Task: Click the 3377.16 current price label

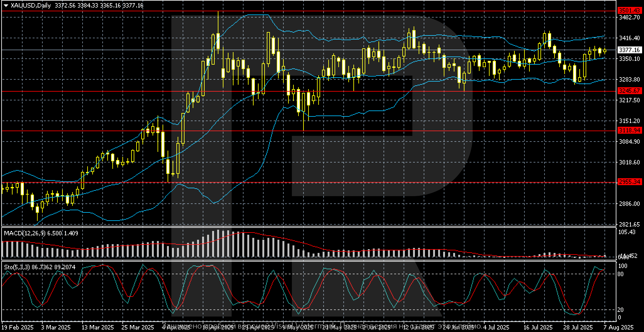Action: [x=629, y=50]
